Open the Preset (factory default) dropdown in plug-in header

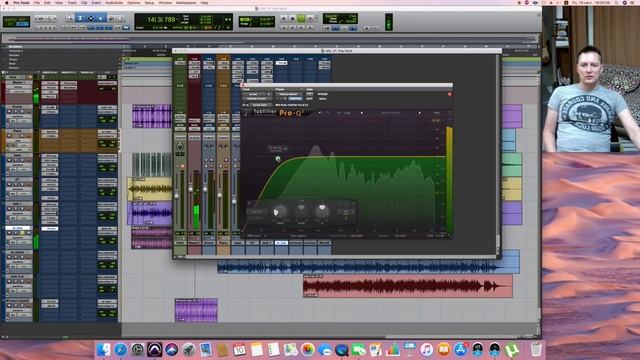point(289,94)
